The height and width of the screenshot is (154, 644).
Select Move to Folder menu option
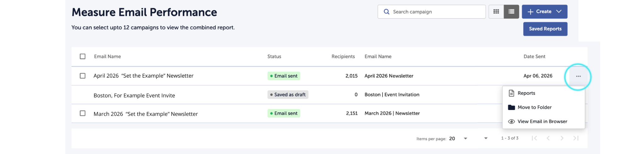pyautogui.click(x=535, y=107)
